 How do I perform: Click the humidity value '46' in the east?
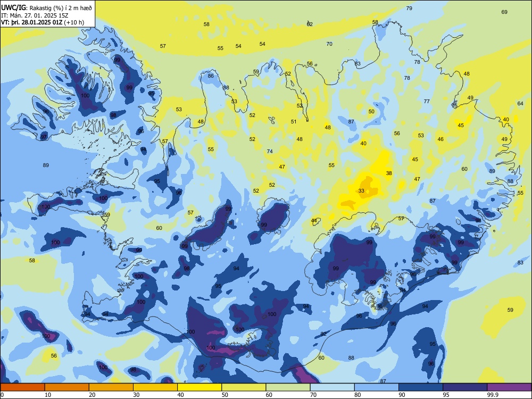(x=440, y=139)
